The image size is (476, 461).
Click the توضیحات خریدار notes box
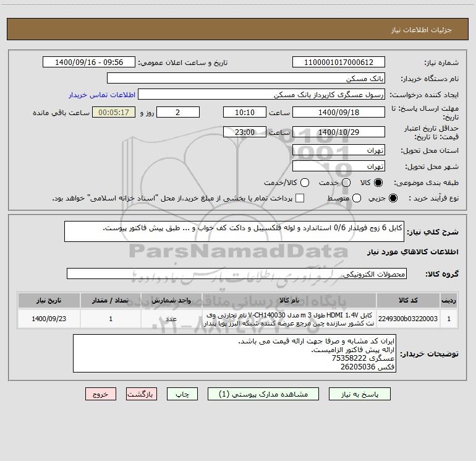tap(234, 353)
